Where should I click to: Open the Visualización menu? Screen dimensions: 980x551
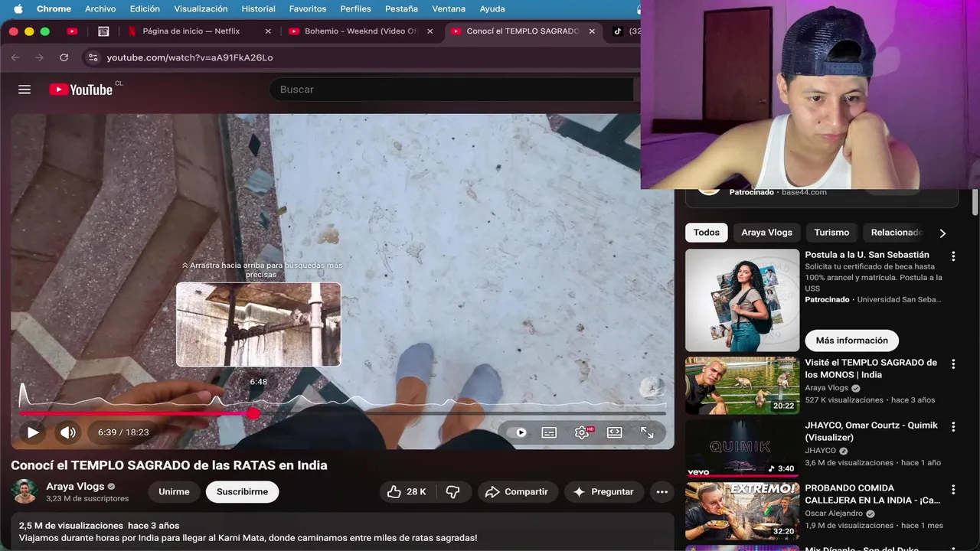[201, 9]
